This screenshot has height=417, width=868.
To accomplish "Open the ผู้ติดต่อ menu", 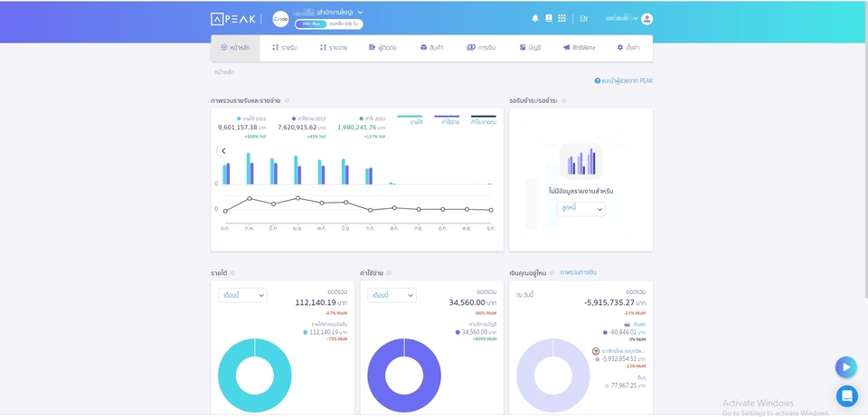I will tap(382, 48).
